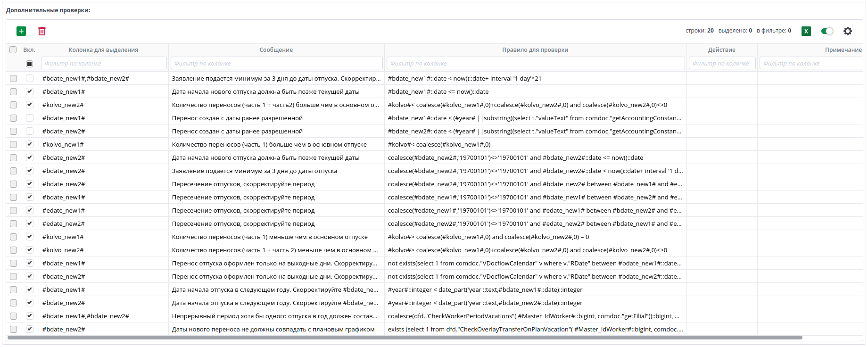The width and height of the screenshot is (868, 347).
Task: Check the select-all rows header checkbox
Action: [x=13, y=50]
